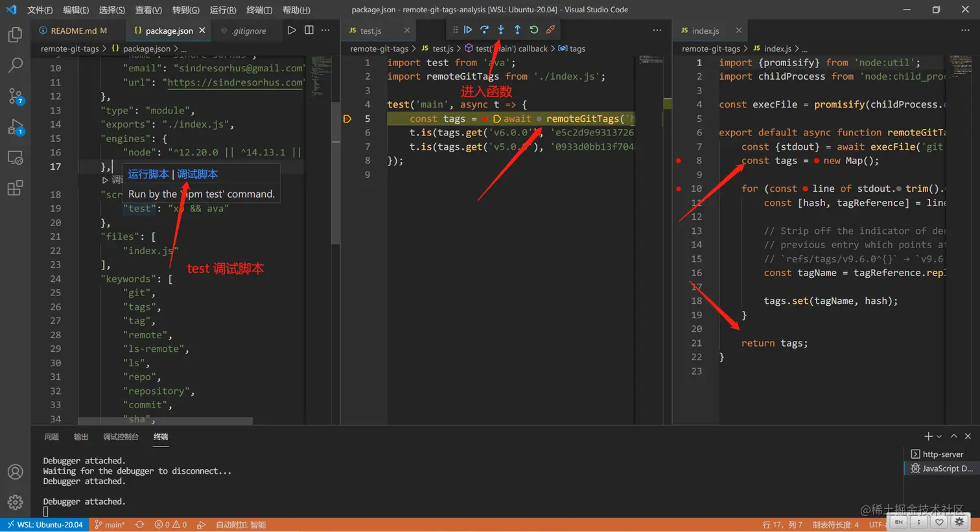Click test.js breadcrumb segment
The image size is (980, 532).
coord(443,49)
